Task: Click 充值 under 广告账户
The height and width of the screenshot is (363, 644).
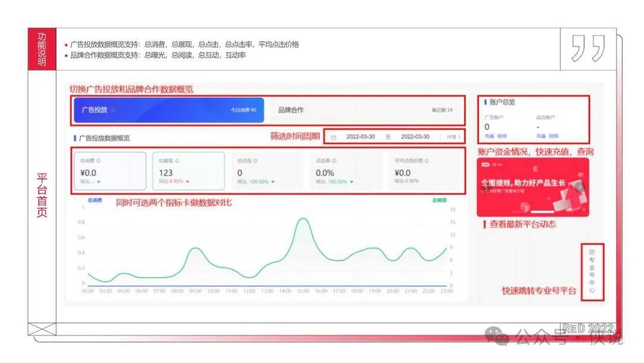Action: (x=489, y=136)
